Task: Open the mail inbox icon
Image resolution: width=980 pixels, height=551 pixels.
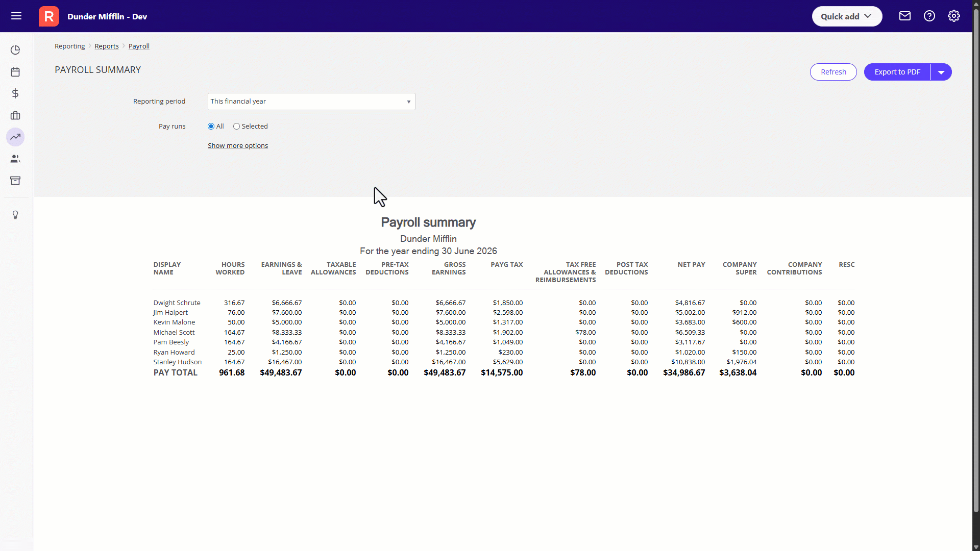Action: point(904,16)
